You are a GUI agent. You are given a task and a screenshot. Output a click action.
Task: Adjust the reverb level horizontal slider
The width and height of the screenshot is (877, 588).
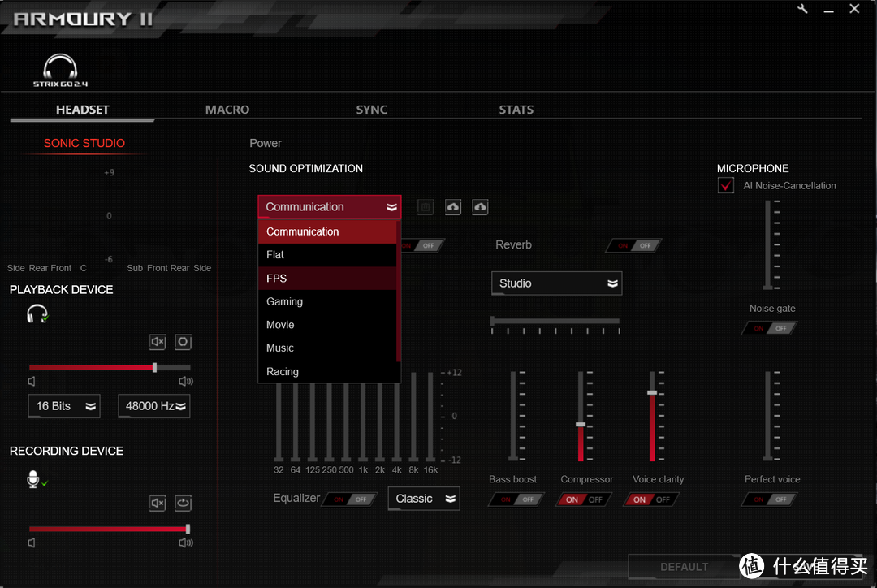(555, 321)
